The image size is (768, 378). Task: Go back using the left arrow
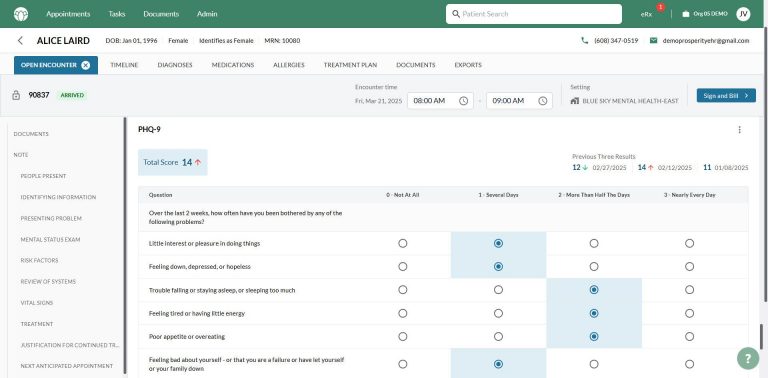(20, 41)
